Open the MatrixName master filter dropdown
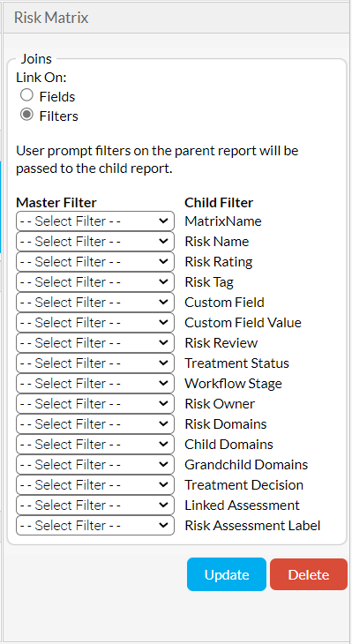This screenshot has height=644, width=352. [x=95, y=221]
